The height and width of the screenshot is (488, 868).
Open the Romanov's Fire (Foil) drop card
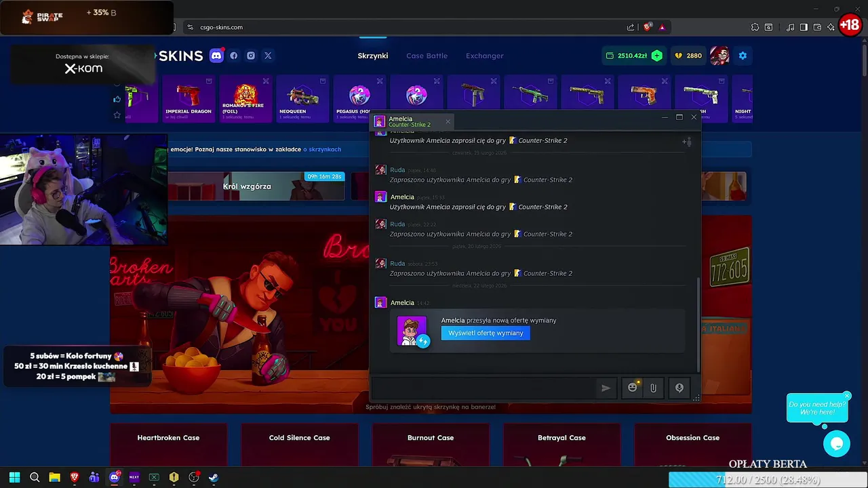[x=245, y=99]
